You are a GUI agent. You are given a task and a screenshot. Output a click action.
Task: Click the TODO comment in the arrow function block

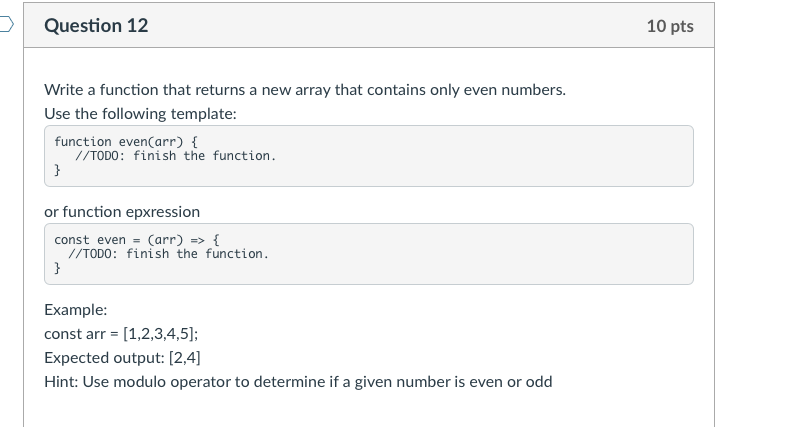pos(169,254)
